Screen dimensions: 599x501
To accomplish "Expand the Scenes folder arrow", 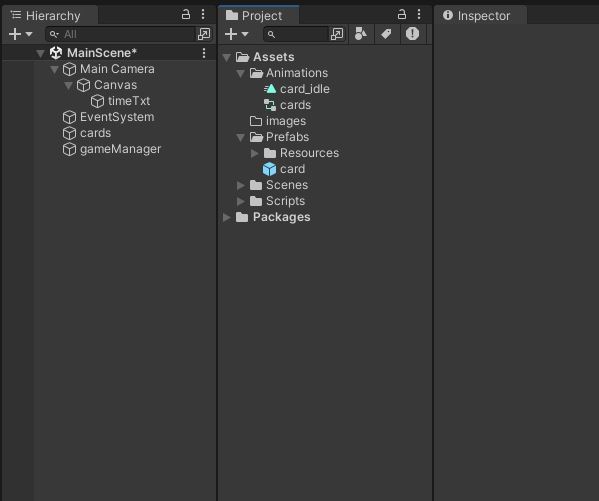I will coord(241,185).
